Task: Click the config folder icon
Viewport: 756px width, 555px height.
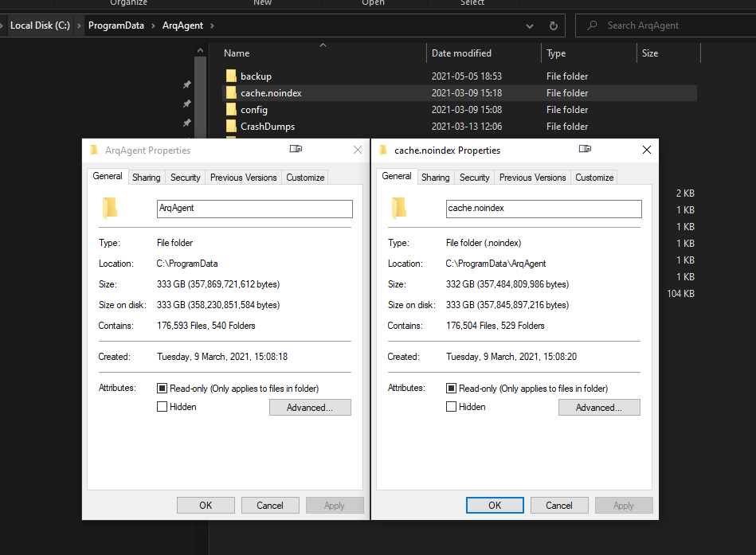Action: (x=231, y=110)
